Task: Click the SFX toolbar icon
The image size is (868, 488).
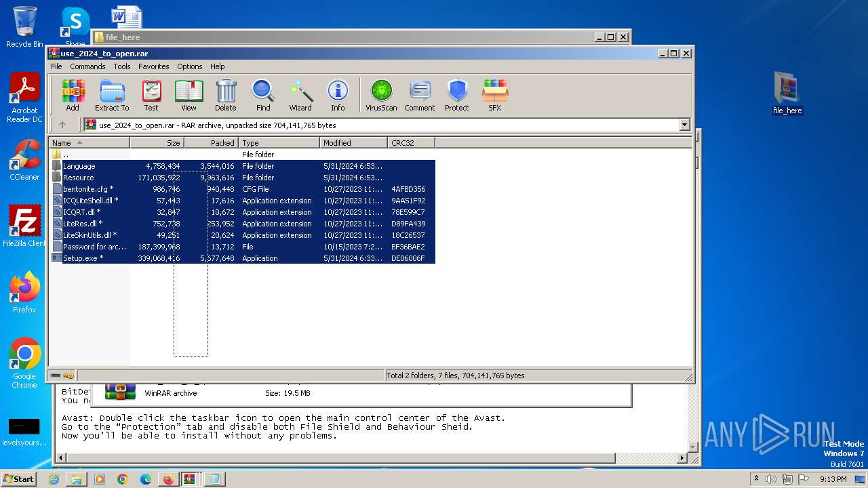Action: [x=495, y=95]
